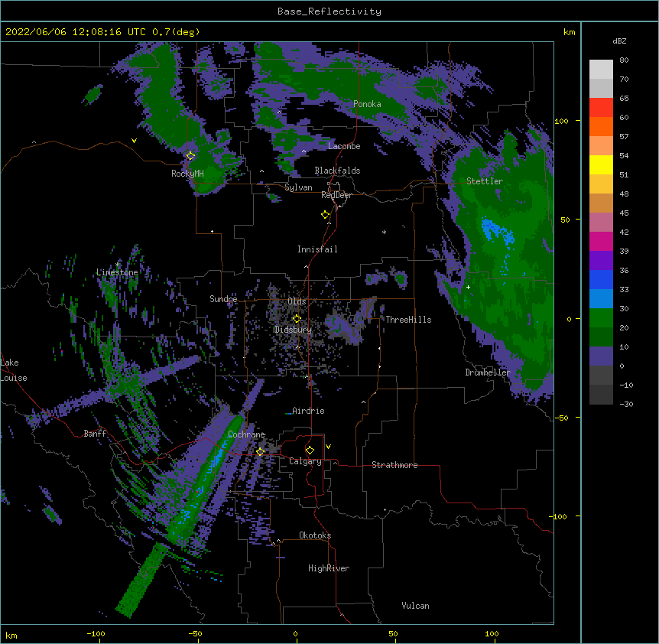Click the Base_Reflectivity title text

click(329, 11)
